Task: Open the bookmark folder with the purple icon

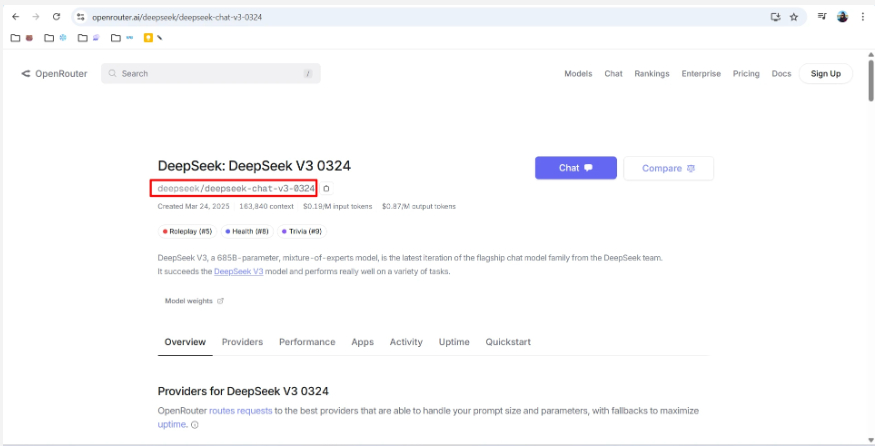Action: tap(89, 38)
